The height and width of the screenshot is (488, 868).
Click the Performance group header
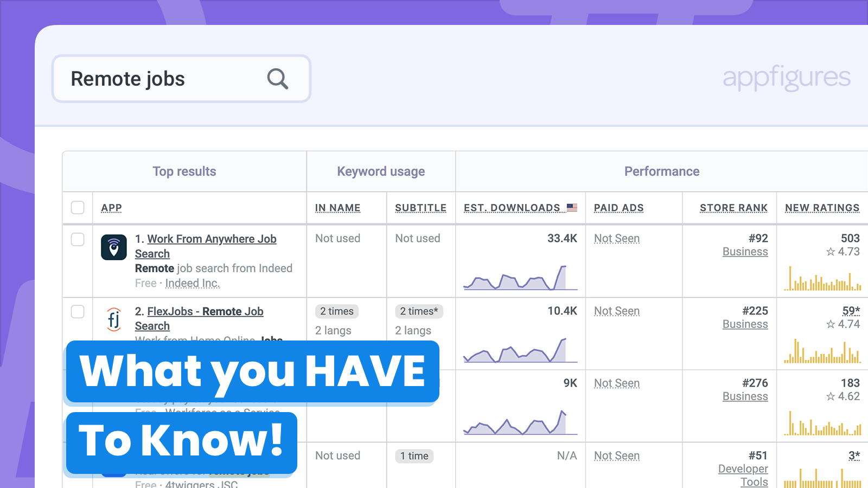tap(662, 171)
